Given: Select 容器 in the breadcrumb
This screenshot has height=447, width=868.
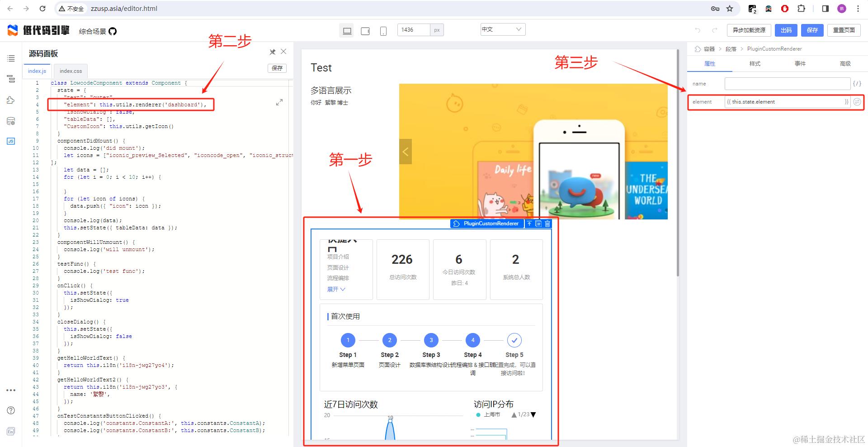Looking at the screenshot, I should [x=709, y=49].
